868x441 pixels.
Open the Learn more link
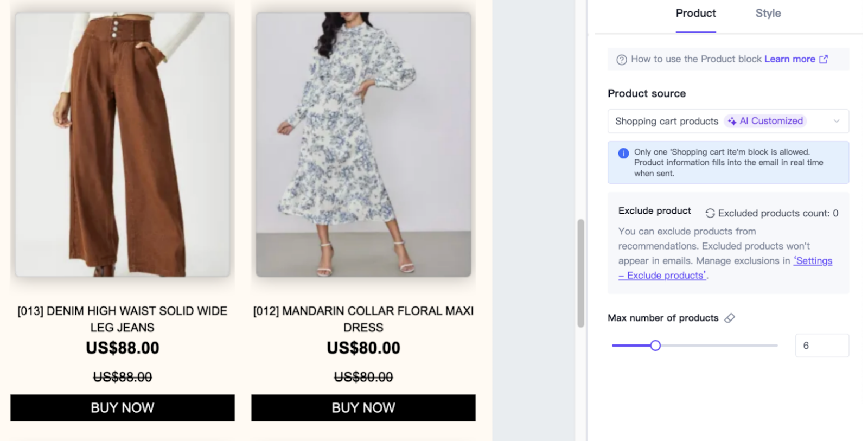pyautogui.click(x=789, y=59)
